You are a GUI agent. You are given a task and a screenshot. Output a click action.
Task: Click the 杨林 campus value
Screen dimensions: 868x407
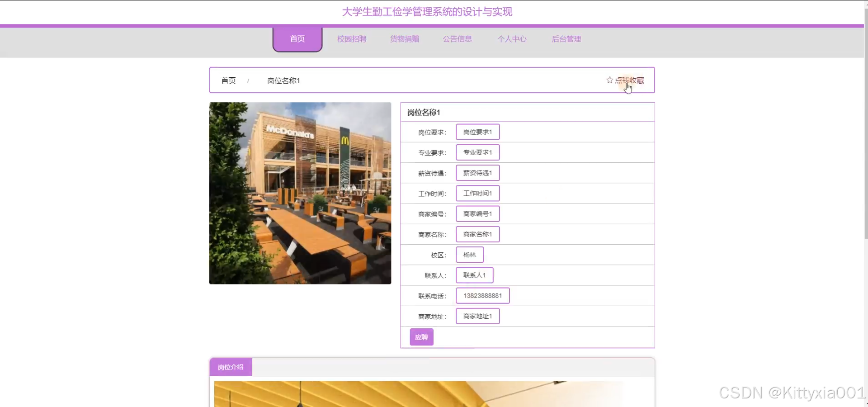[469, 255]
